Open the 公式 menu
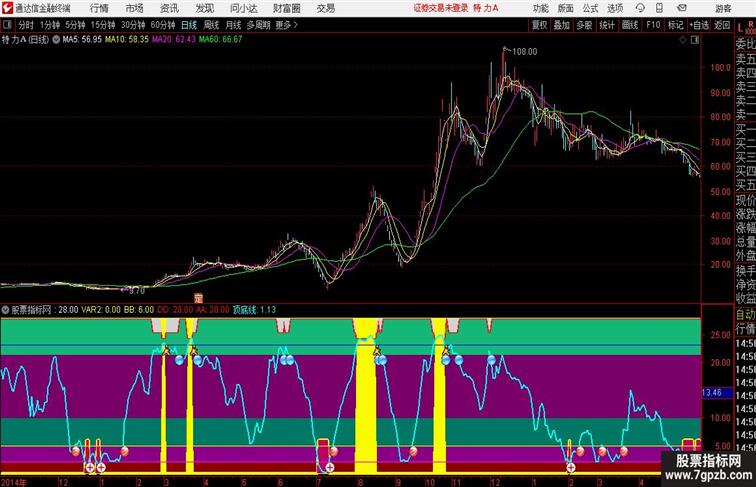756x487 pixels. (590, 8)
